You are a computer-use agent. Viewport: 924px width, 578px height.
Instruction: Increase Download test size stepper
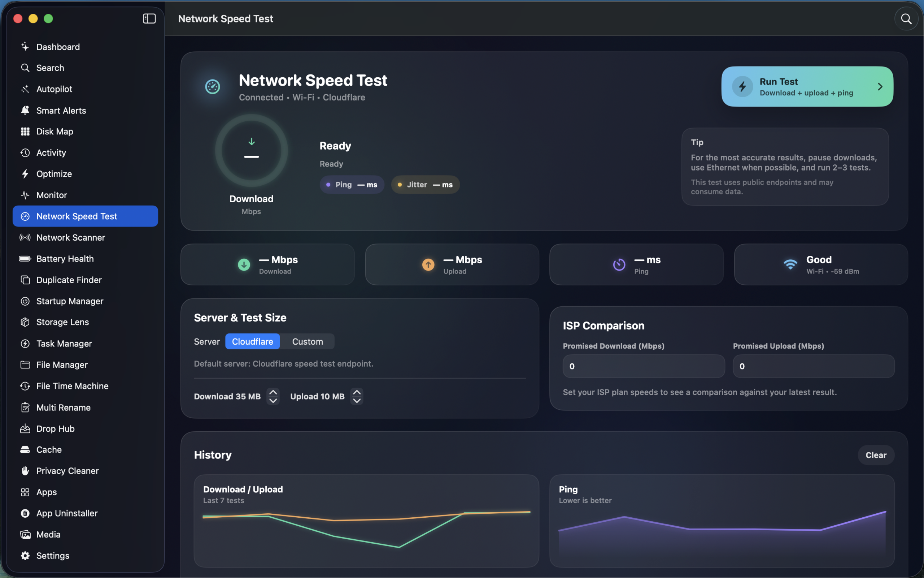(273, 392)
